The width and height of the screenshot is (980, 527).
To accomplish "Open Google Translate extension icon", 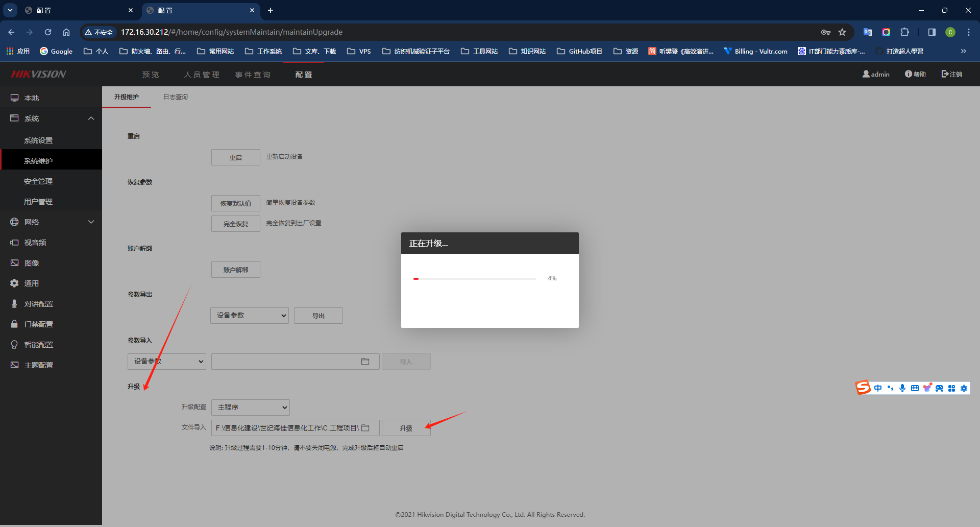I will [868, 32].
